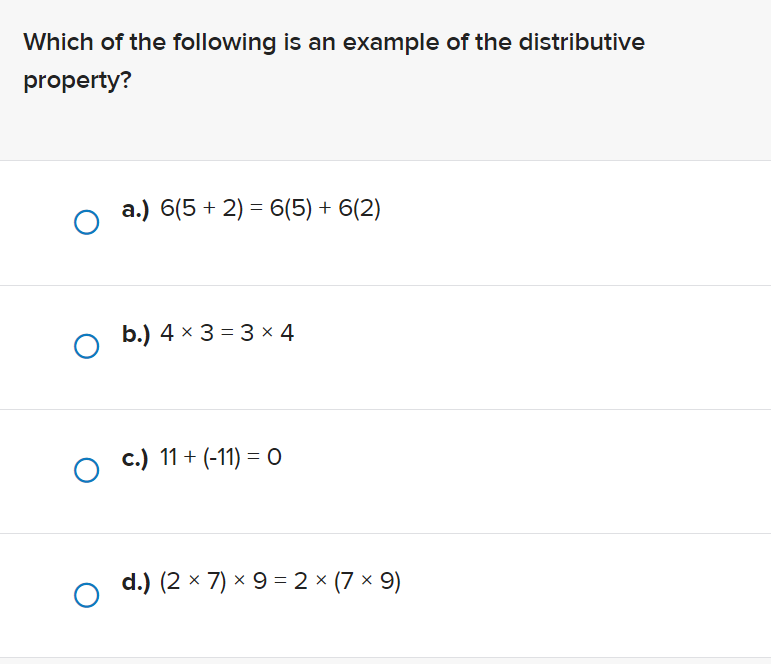Select radio button for answer c

pyautogui.click(x=87, y=470)
